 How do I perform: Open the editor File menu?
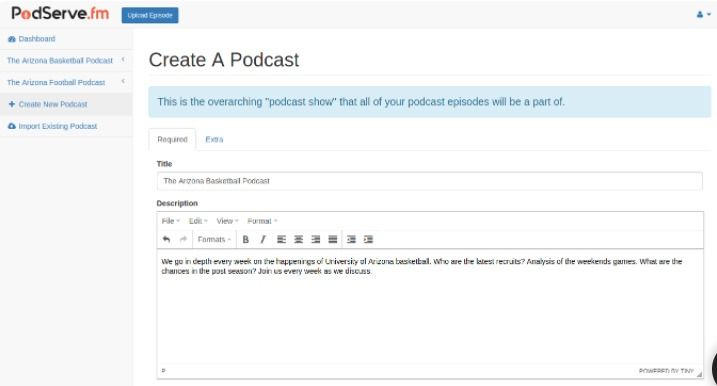click(171, 221)
